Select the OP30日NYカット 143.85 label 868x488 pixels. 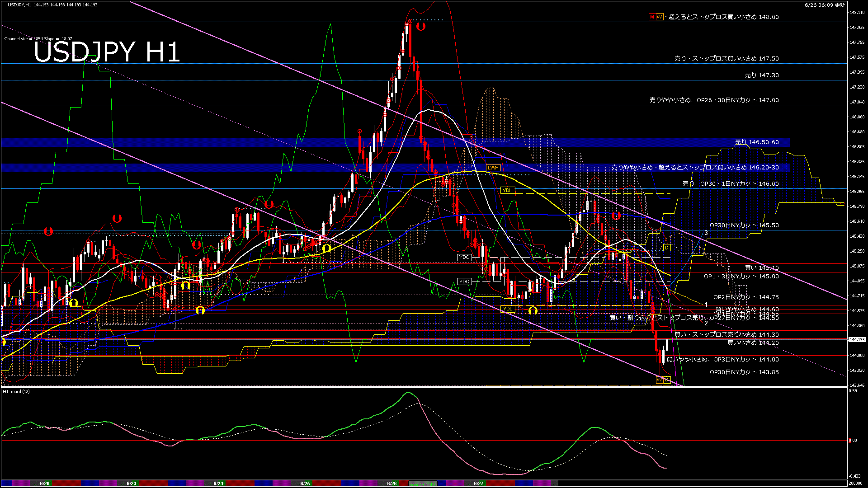click(744, 372)
